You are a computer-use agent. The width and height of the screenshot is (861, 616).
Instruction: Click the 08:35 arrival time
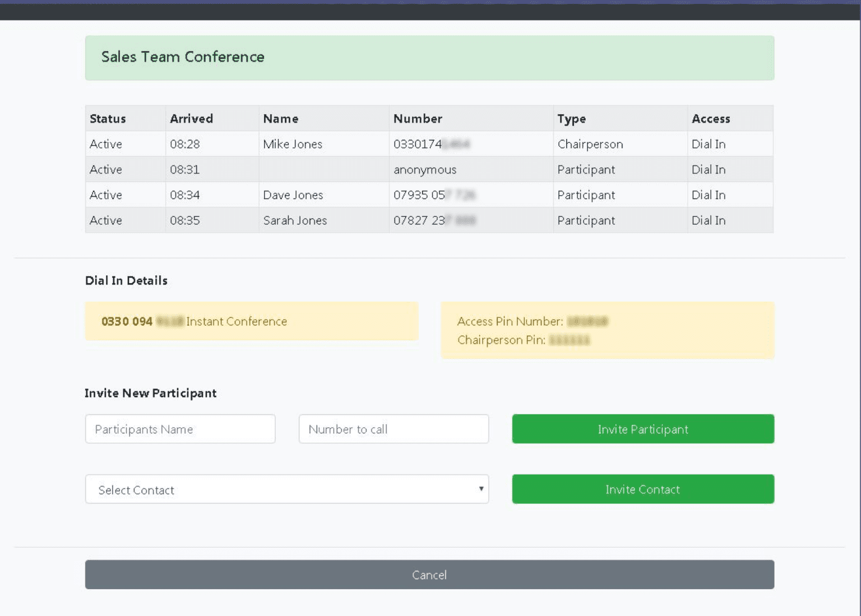pyautogui.click(x=185, y=220)
